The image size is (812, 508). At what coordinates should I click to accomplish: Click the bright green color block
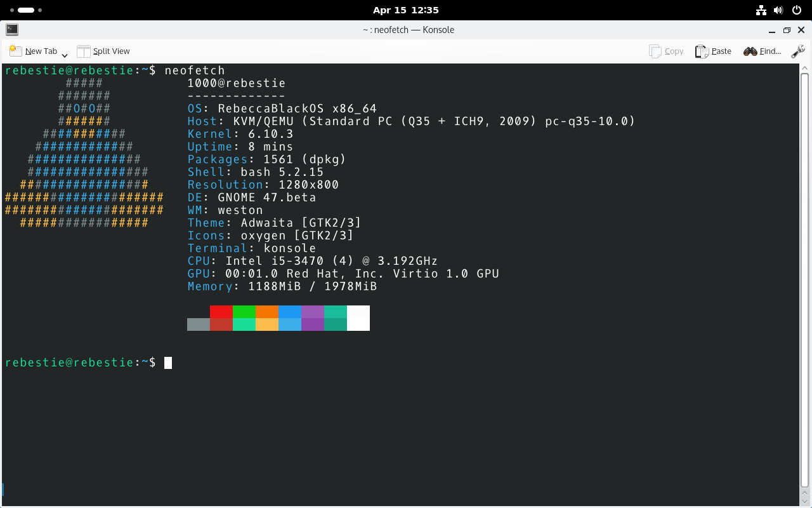pos(244,312)
